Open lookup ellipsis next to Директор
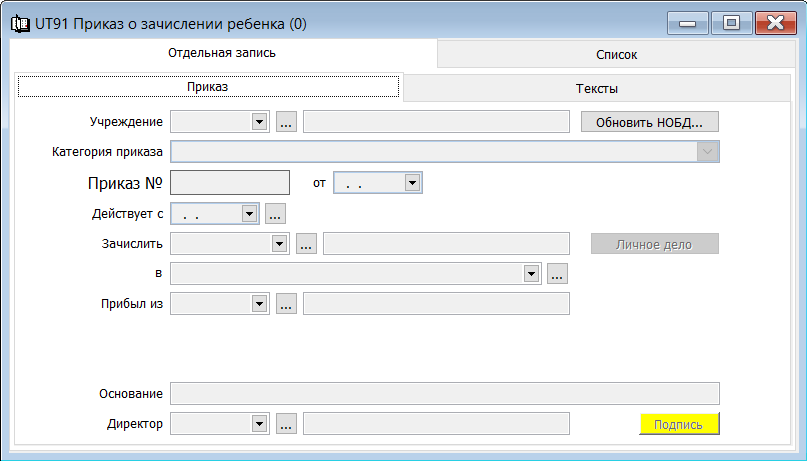 point(286,424)
